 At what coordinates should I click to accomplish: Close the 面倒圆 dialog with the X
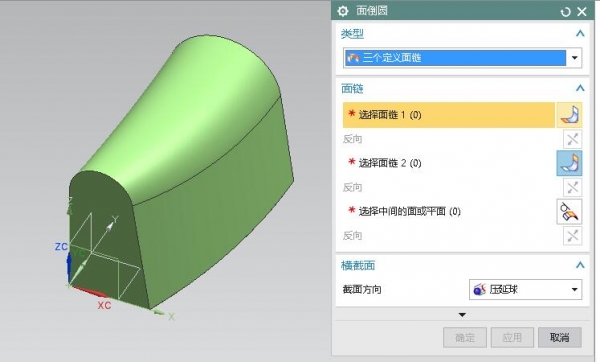[x=582, y=12]
